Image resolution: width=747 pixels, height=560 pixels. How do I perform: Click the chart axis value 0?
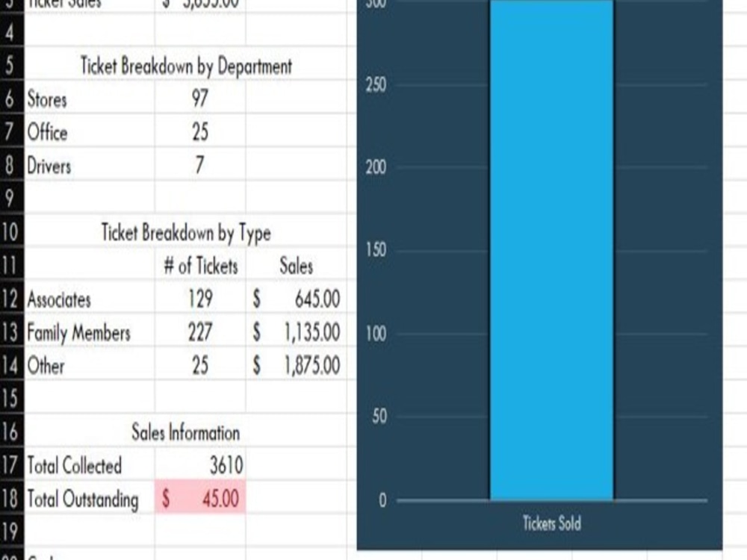point(382,500)
